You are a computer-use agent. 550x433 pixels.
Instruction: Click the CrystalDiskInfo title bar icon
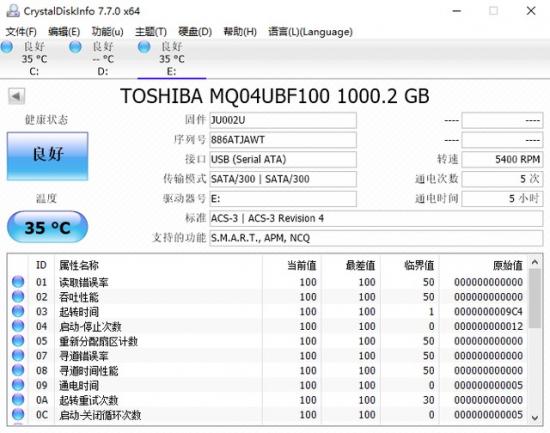click(x=13, y=11)
